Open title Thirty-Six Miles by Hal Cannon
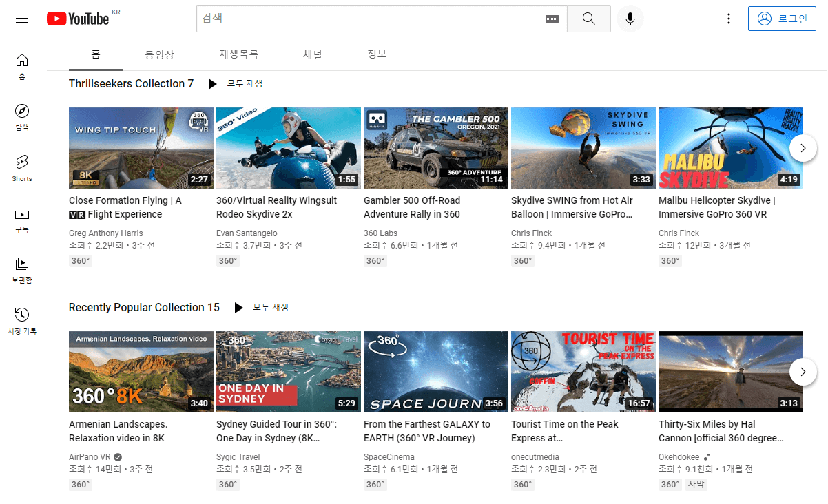This screenshot has width=828, height=504. [721, 431]
